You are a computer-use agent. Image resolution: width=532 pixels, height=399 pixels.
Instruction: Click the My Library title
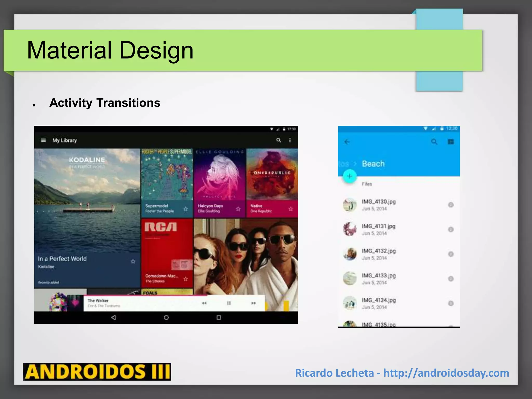point(65,140)
